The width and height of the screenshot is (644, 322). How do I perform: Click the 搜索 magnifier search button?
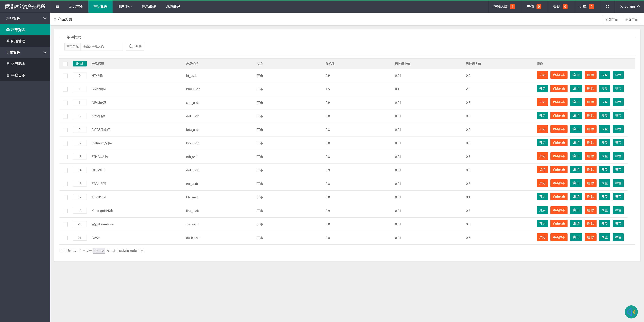[x=135, y=47]
